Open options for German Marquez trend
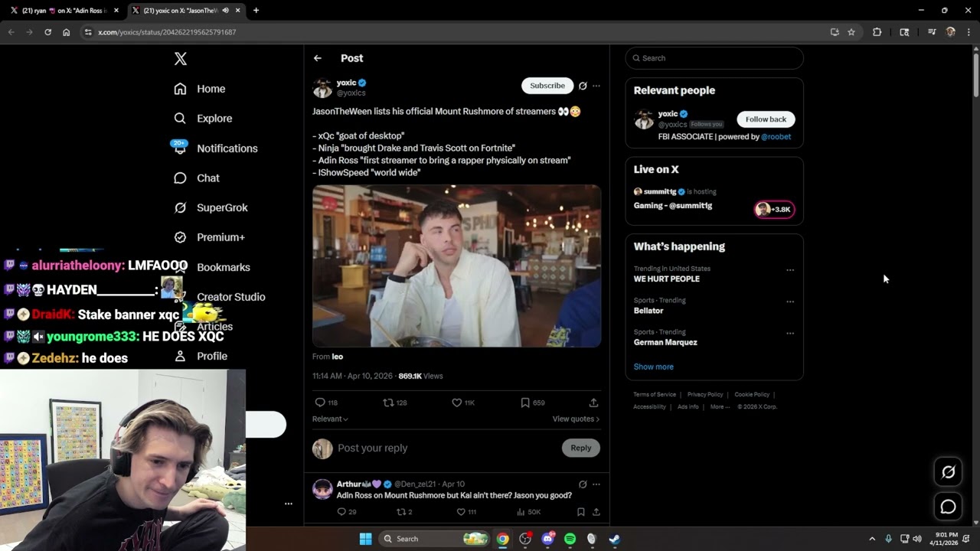 click(790, 334)
